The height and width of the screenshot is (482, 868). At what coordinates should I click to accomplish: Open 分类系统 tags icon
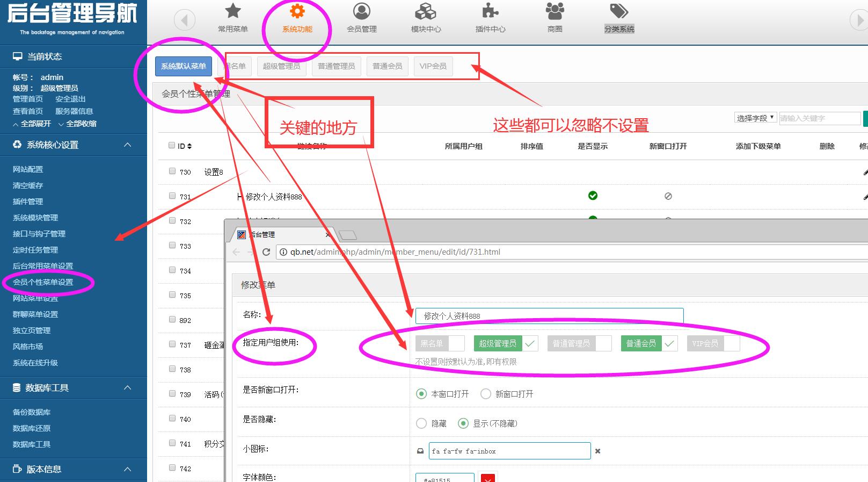[619, 11]
